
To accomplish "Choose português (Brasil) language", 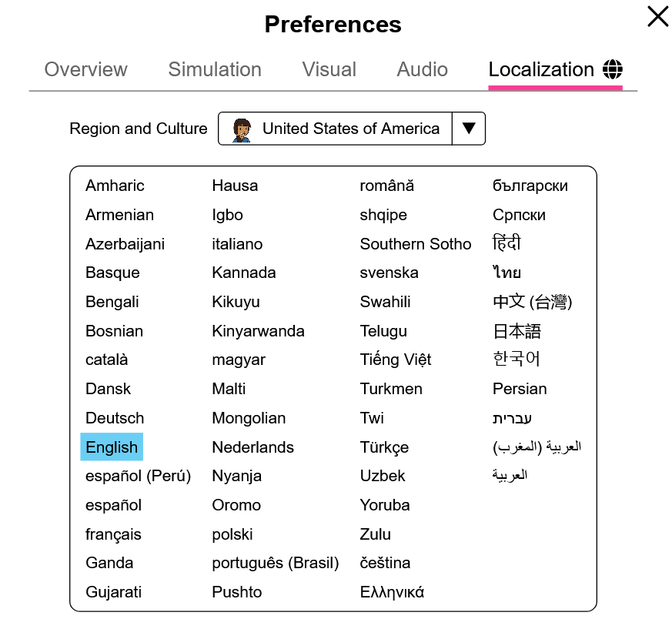I will pos(276,564).
